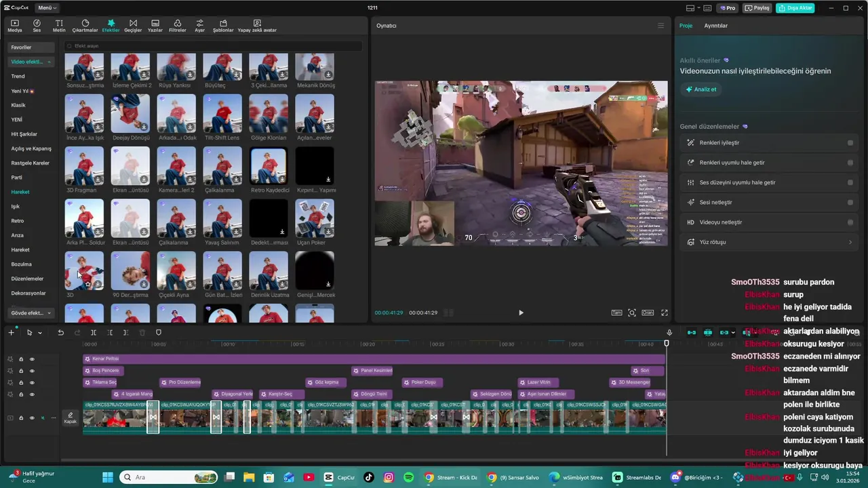Hide the Kenar Pırıltısı effect track

coord(32,359)
